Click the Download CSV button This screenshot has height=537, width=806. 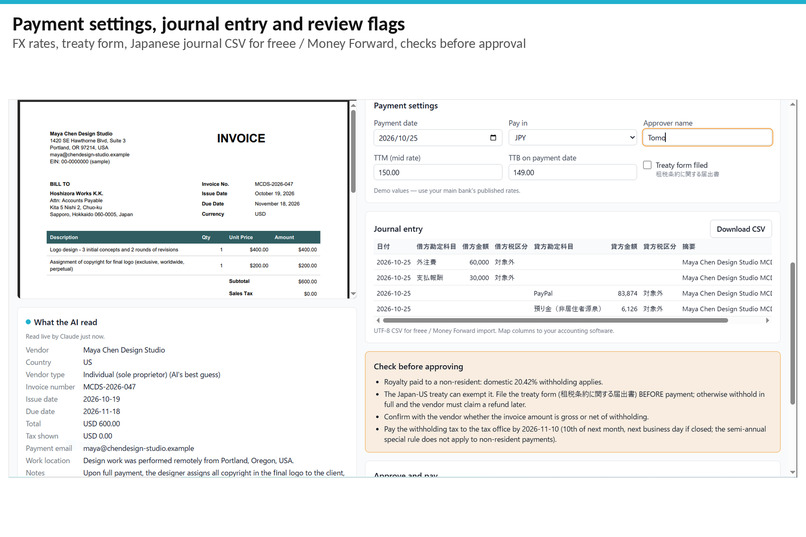741,229
